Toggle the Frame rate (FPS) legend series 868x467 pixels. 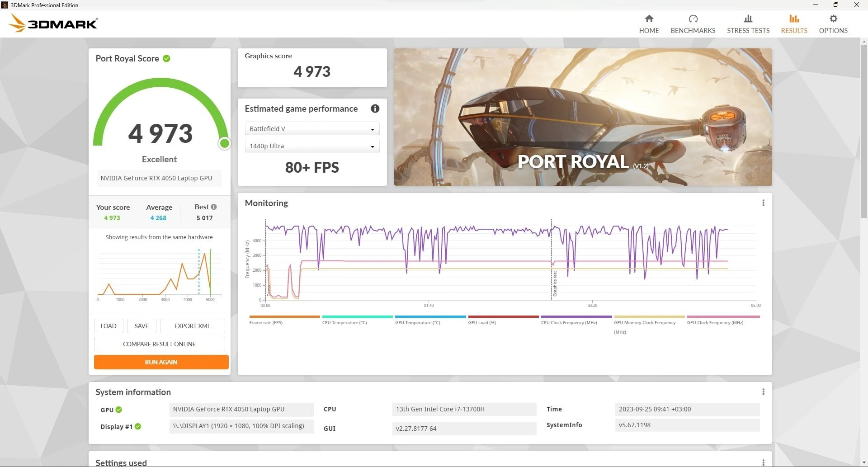(x=284, y=320)
